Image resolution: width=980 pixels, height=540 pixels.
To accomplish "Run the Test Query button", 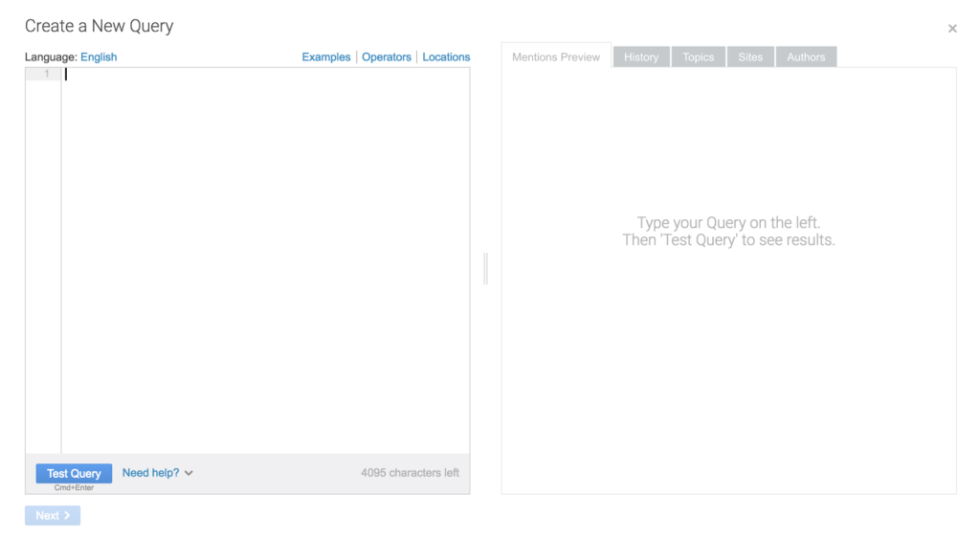I will click(74, 473).
